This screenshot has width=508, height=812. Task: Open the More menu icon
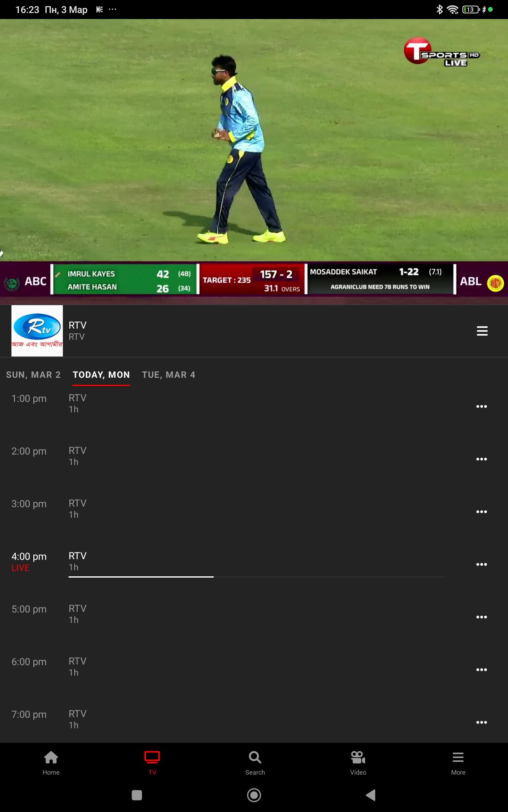(458, 757)
